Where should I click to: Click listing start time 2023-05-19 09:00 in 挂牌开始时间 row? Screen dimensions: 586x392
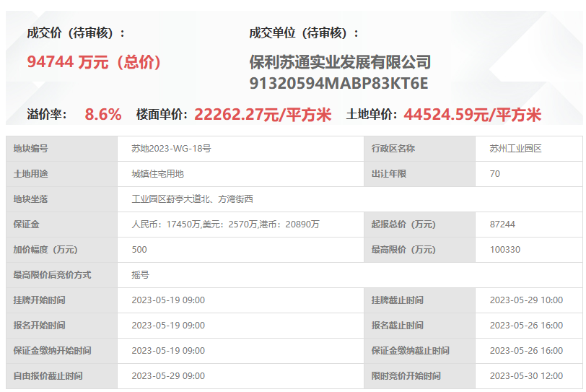click(168, 300)
